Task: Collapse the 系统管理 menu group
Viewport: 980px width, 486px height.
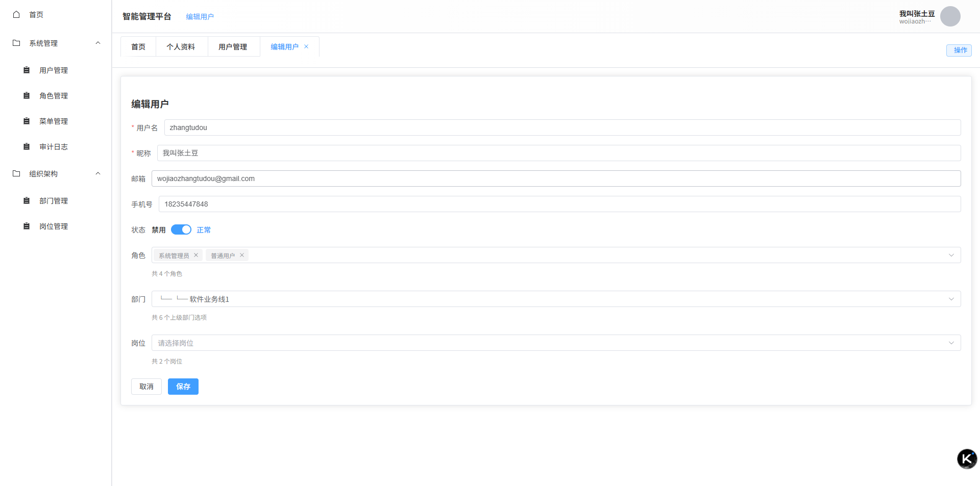Action: coord(98,43)
